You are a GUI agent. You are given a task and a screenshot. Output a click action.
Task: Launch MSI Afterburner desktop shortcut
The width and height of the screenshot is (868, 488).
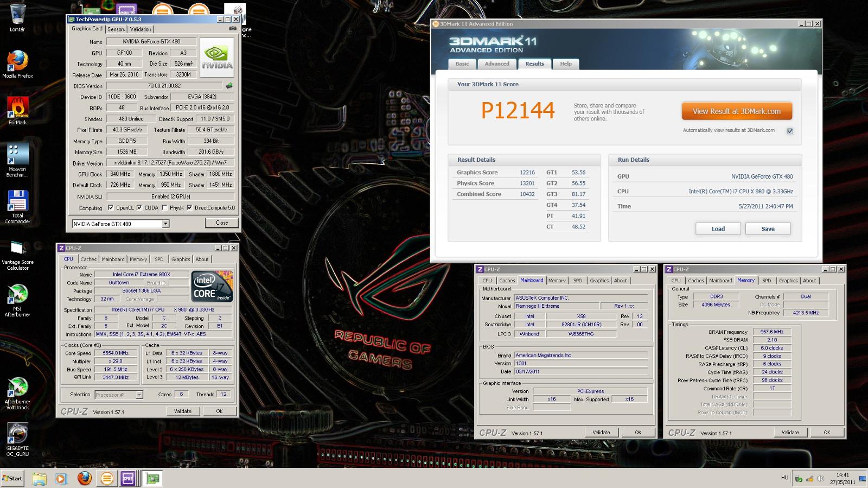click(17, 300)
